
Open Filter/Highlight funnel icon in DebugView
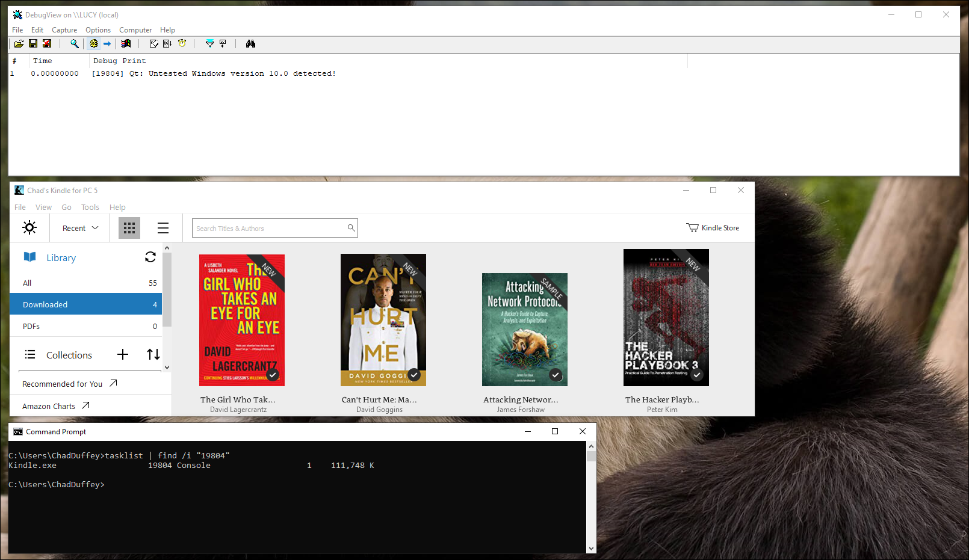coord(209,43)
